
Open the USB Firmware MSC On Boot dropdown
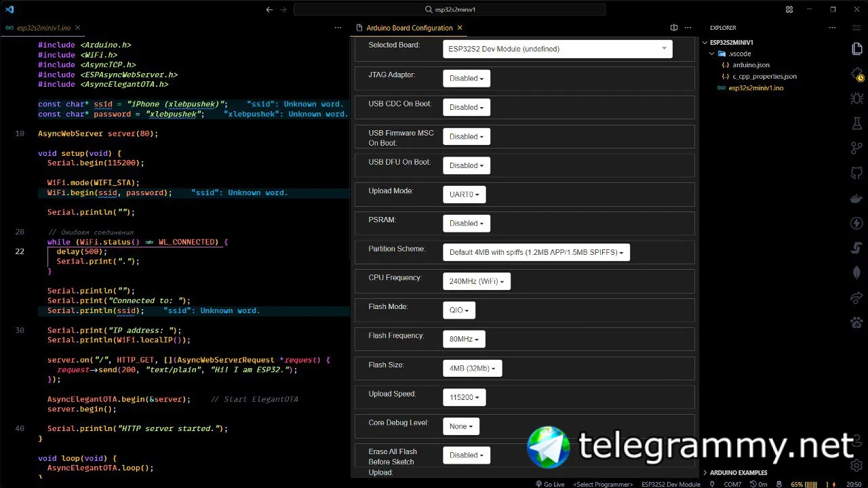click(x=467, y=136)
